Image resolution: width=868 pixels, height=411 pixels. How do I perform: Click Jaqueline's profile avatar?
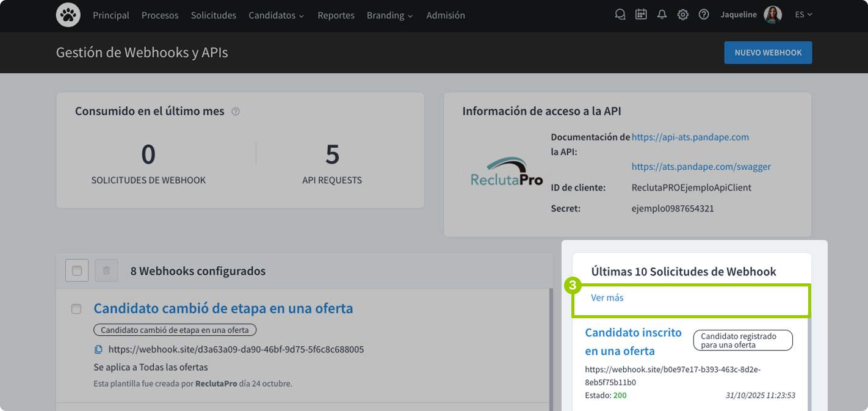pyautogui.click(x=773, y=14)
